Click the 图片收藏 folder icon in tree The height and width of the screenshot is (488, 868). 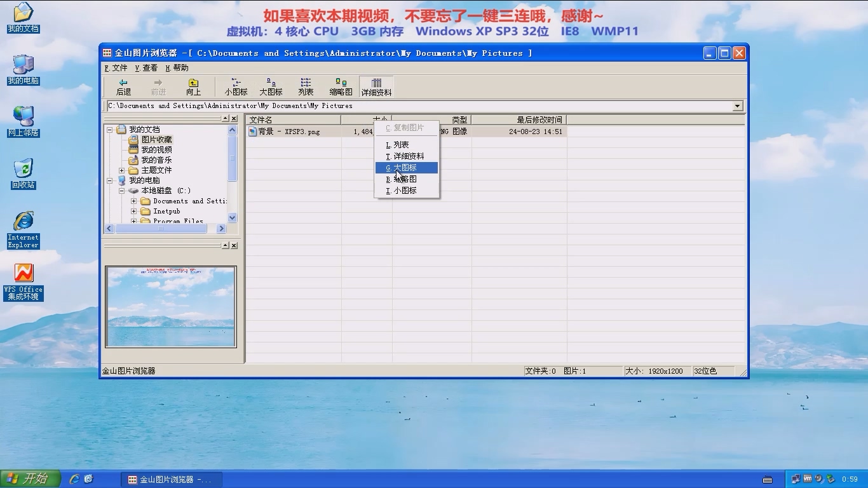click(133, 140)
